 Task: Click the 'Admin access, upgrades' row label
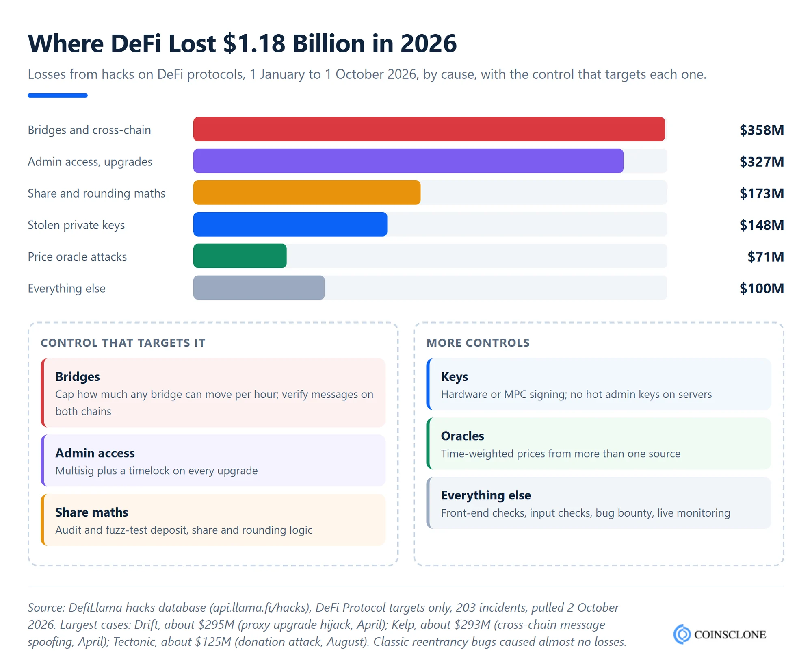(90, 162)
